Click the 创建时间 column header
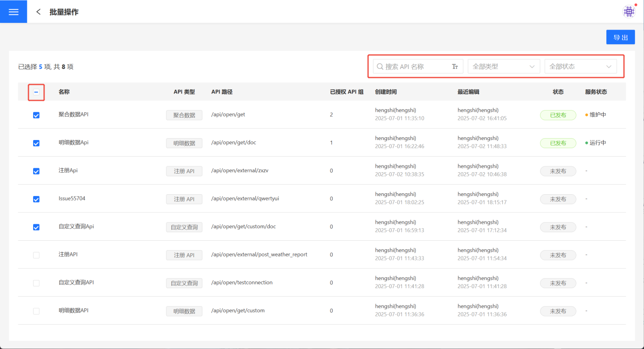 386,92
